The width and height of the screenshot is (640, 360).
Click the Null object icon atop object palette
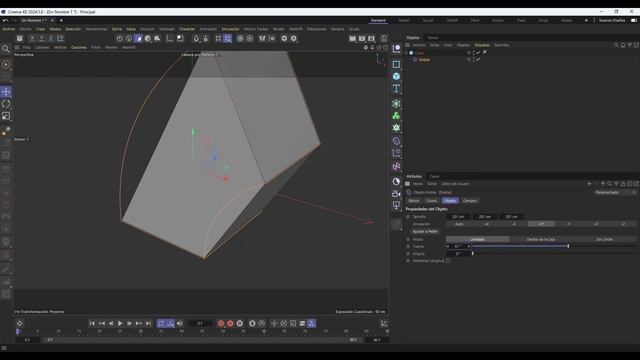(396, 49)
